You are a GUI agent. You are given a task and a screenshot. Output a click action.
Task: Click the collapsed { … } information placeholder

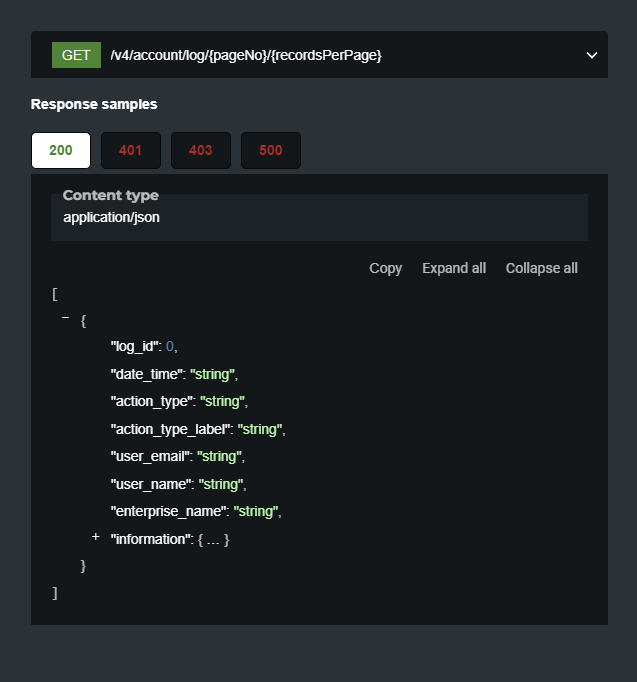coord(214,539)
